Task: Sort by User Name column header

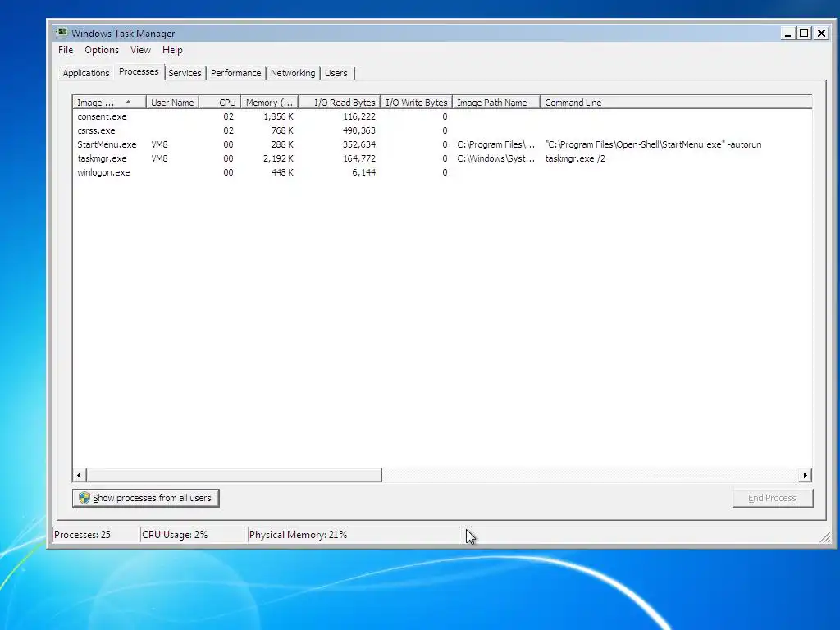Action: [172, 103]
